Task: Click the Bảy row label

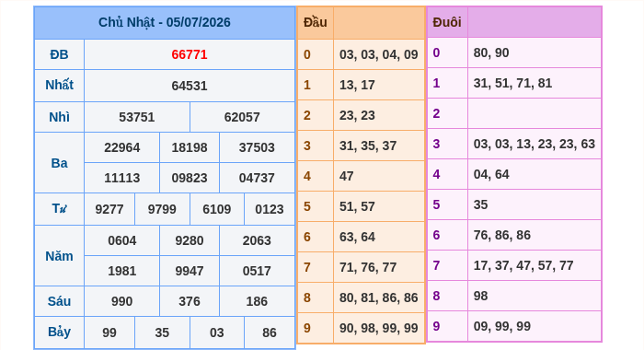Action: pyautogui.click(x=59, y=332)
